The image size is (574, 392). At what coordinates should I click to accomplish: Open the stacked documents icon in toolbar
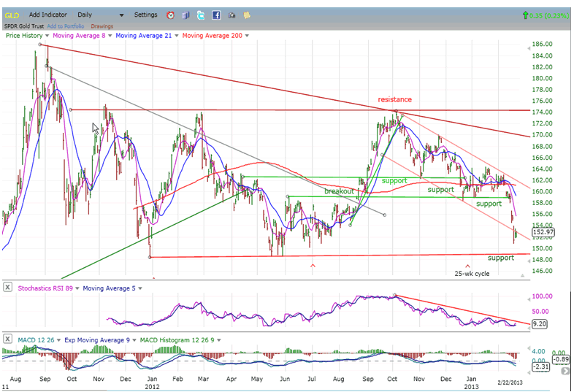tap(186, 15)
